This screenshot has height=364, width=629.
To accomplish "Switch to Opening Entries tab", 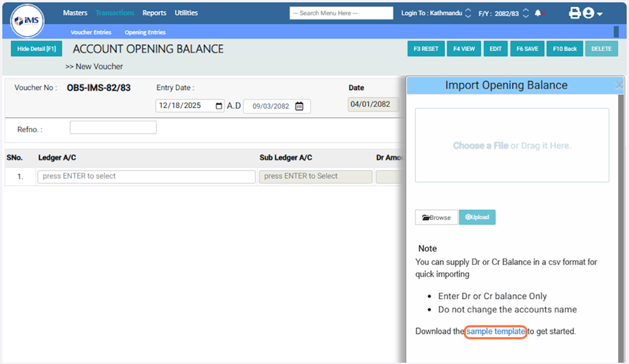I will (x=145, y=32).
